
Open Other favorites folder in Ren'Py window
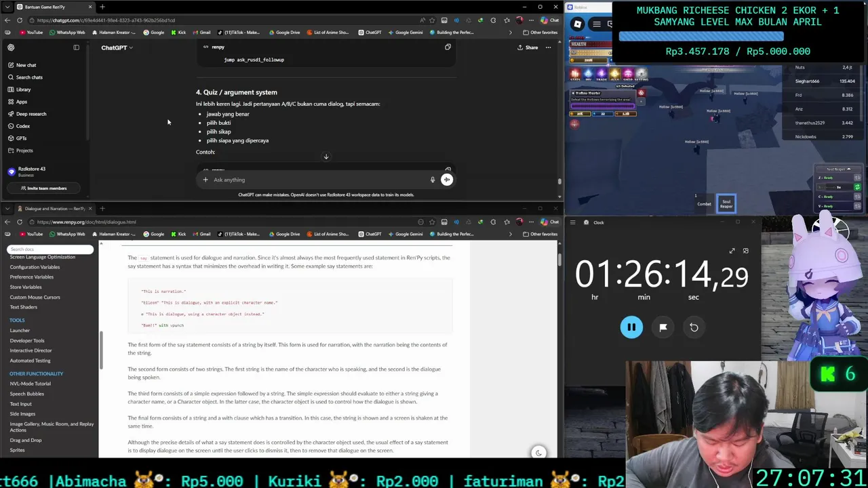pos(540,234)
